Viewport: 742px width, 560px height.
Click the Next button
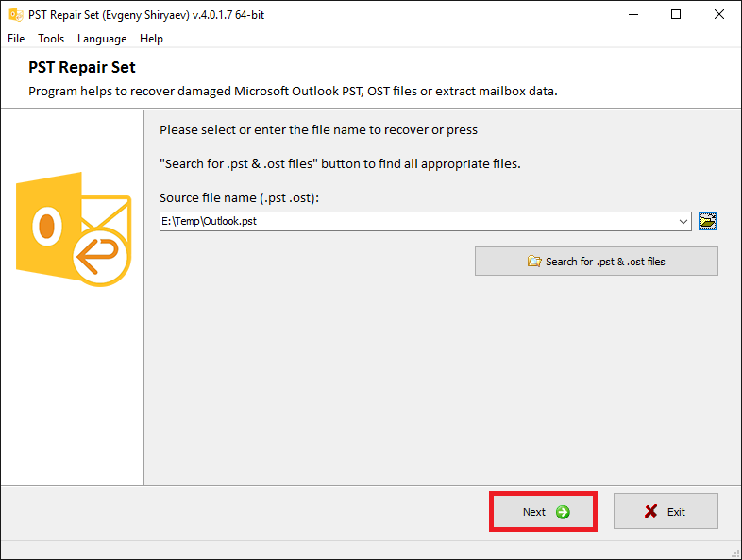point(543,511)
